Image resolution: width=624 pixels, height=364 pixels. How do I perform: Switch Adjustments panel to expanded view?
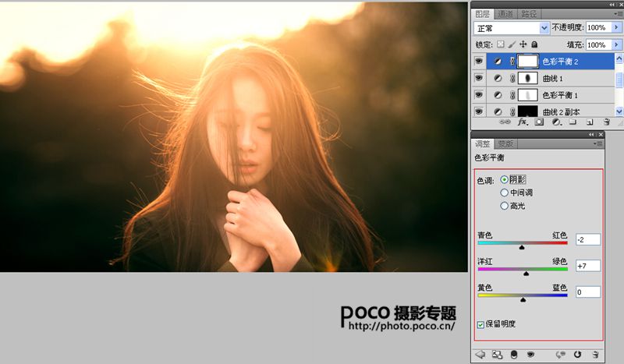pos(497,354)
